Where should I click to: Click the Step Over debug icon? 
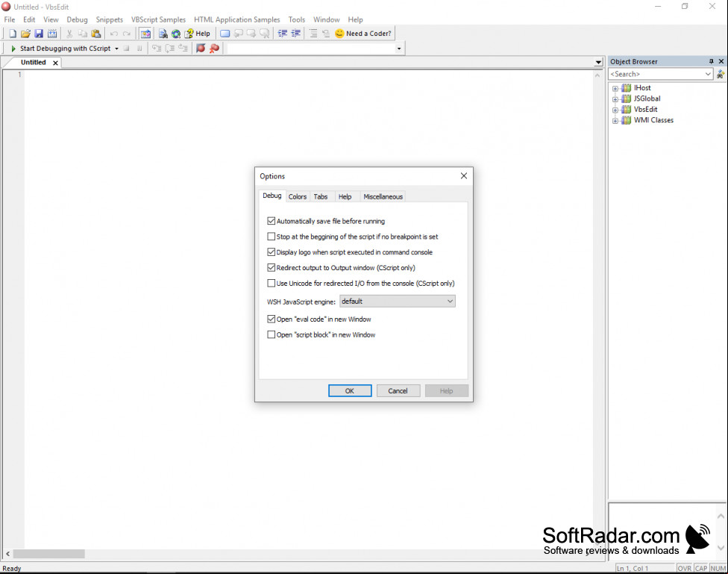[x=170, y=49]
